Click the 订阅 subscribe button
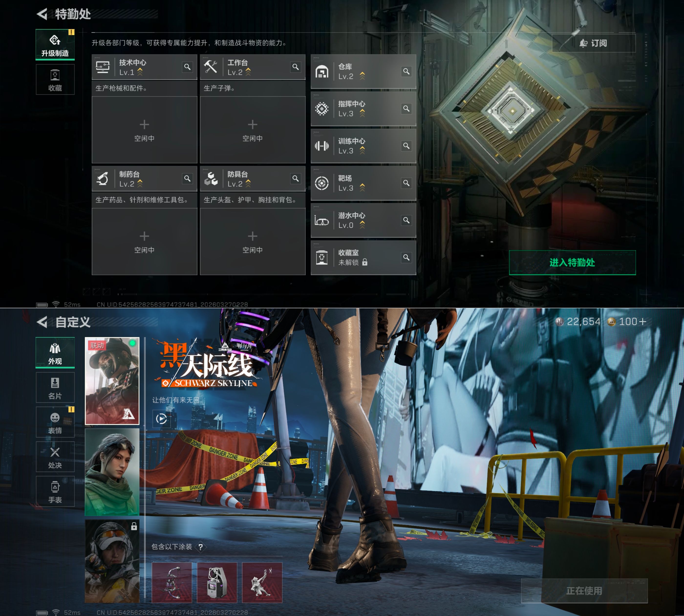Viewport: 684px width, 616px height. tap(594, 43)
